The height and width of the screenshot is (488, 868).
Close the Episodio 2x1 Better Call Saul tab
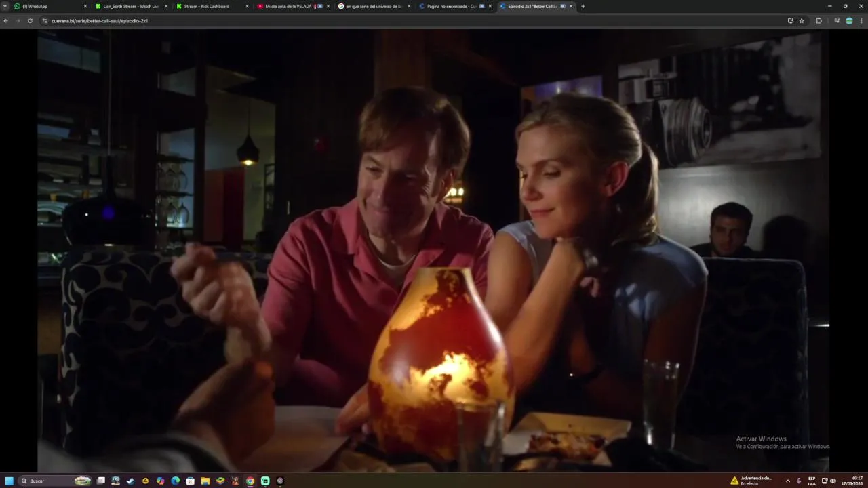[571, 6]
